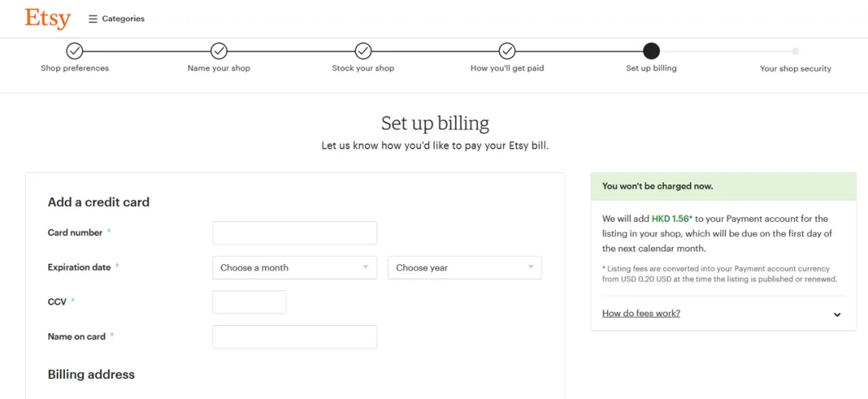Focus the Card number field

(x=294, y=233)
